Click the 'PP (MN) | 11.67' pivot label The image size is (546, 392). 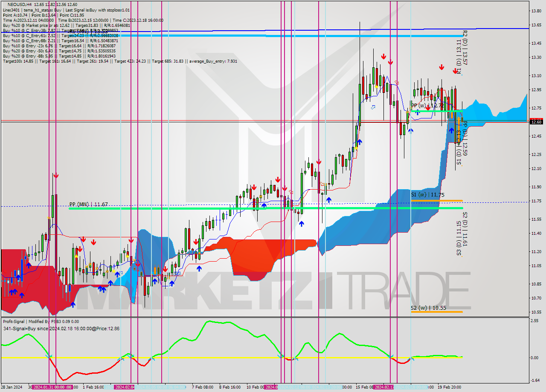88,205
